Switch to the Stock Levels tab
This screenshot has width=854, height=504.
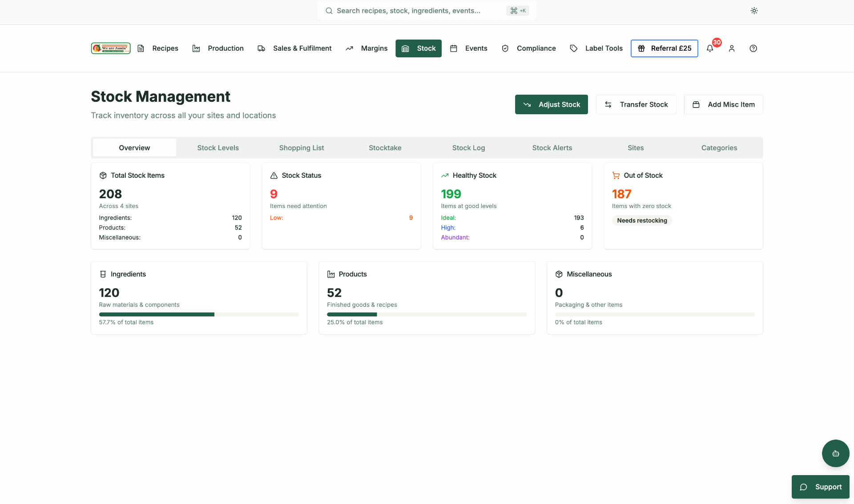218,148
